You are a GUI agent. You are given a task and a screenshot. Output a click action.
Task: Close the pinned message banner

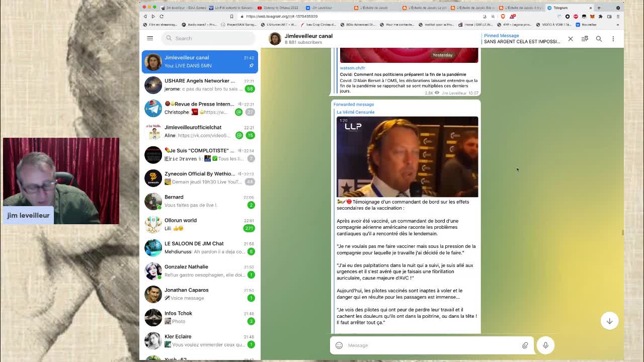[x=571, y=39]
